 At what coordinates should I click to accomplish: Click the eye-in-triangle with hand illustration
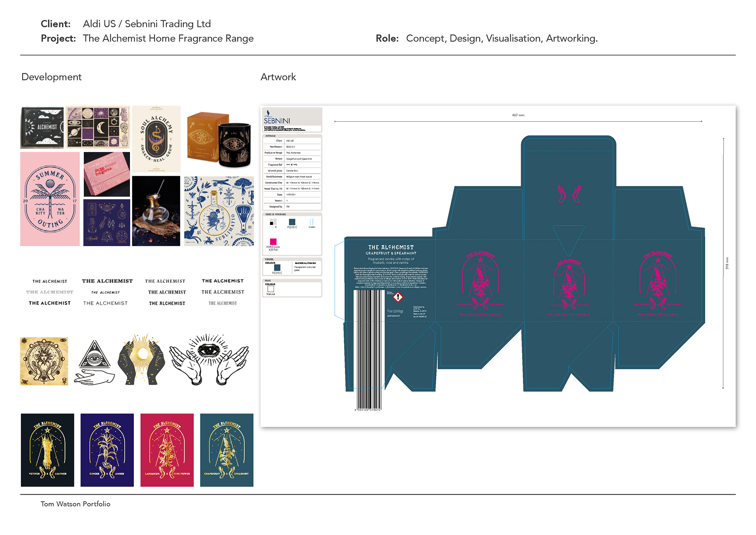(x=94, y=362)
